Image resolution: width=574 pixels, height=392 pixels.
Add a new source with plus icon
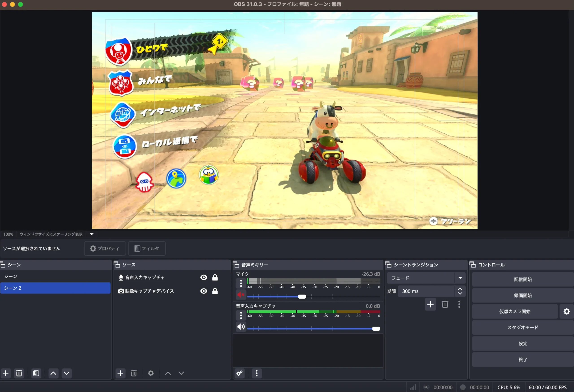(x=120, y=373)
